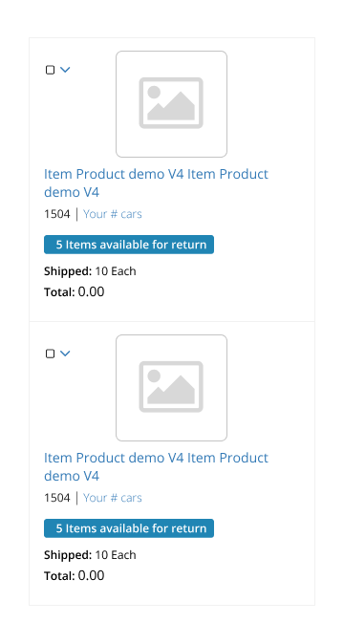Click the bottom '5 Items available for return' badge
Viewport: 344px width, 644px height.
129,528
